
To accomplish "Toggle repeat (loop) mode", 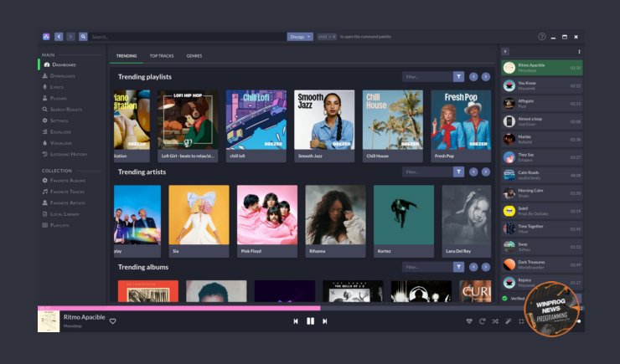I will [x=482, y=321].
